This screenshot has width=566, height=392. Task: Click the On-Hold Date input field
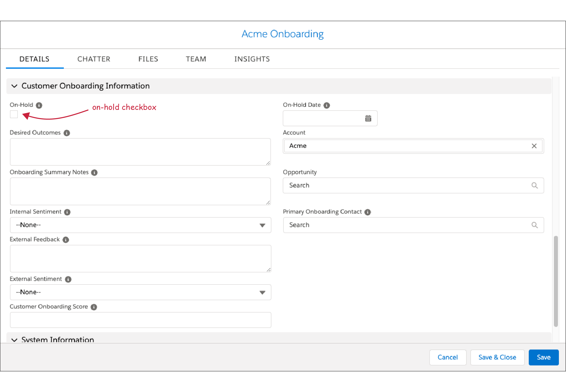pos(330,119)
